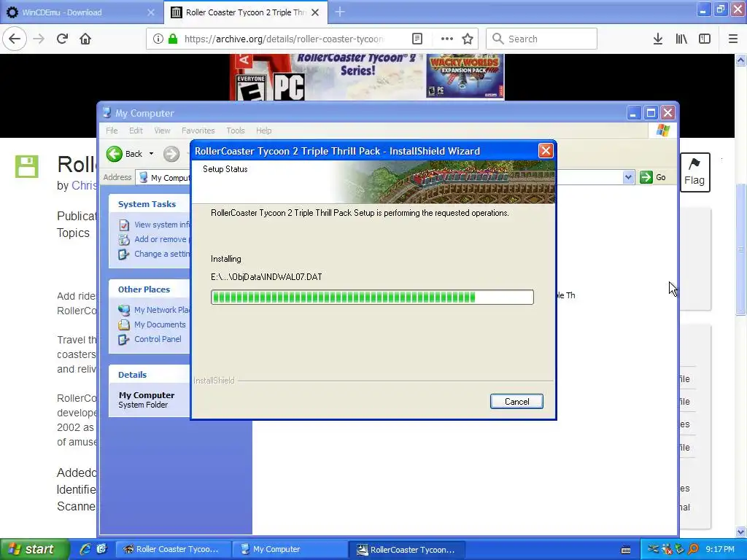Minimize the My Computer window
Image resolution: width=747 pixels, height=560 pixels.
[633, 113]
